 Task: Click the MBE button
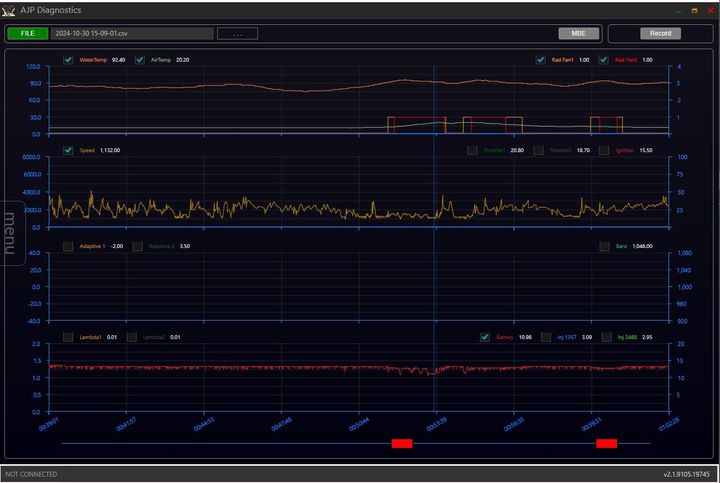coord(579,34)
